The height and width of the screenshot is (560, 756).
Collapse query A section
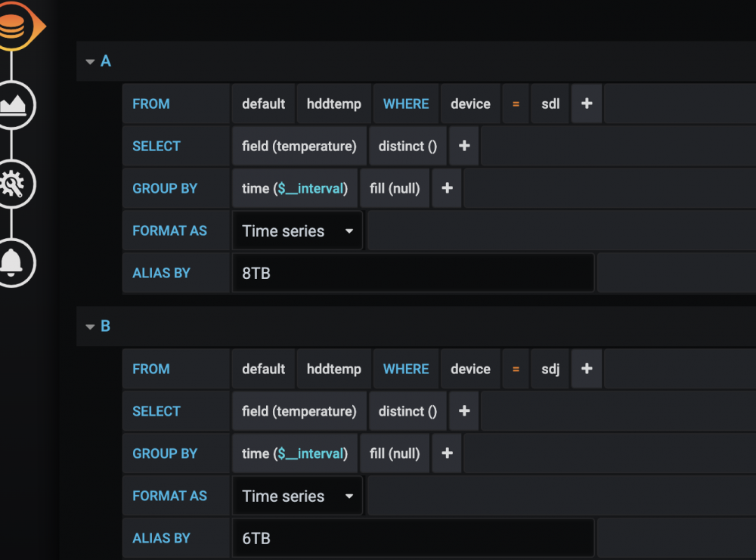[90, 62]
